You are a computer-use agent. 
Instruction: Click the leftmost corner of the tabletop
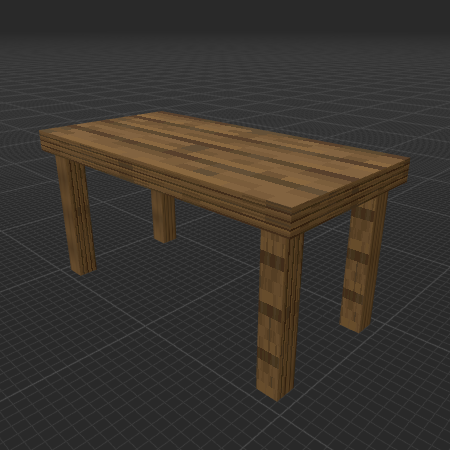[41, 133]
